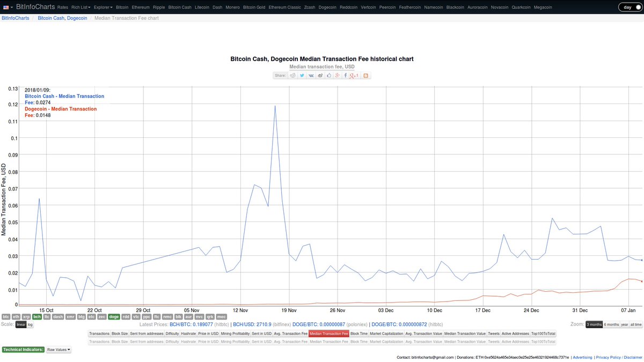
Task: Share on Facebook f icon
Action: pos(346,76)
